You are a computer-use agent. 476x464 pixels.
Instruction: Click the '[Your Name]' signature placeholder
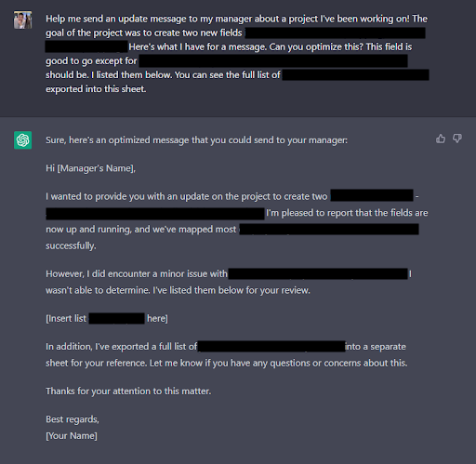click(x=72, y=436)
